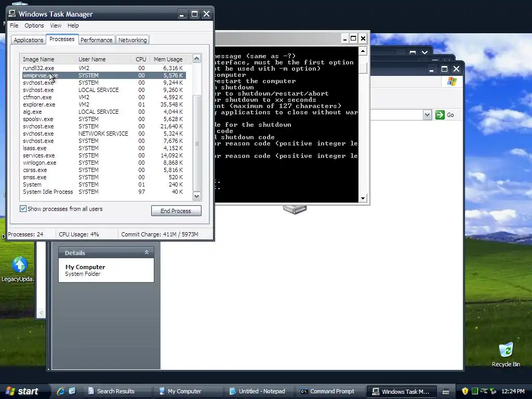Open the View menu in Task Manager
Viewport: 532px width, 399px height.
tap(56, 25)
